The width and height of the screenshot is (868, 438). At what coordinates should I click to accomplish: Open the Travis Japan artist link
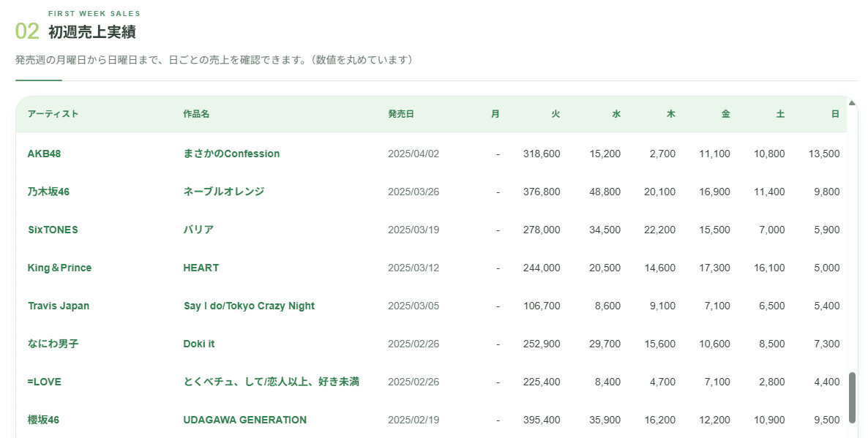[59, 306]
